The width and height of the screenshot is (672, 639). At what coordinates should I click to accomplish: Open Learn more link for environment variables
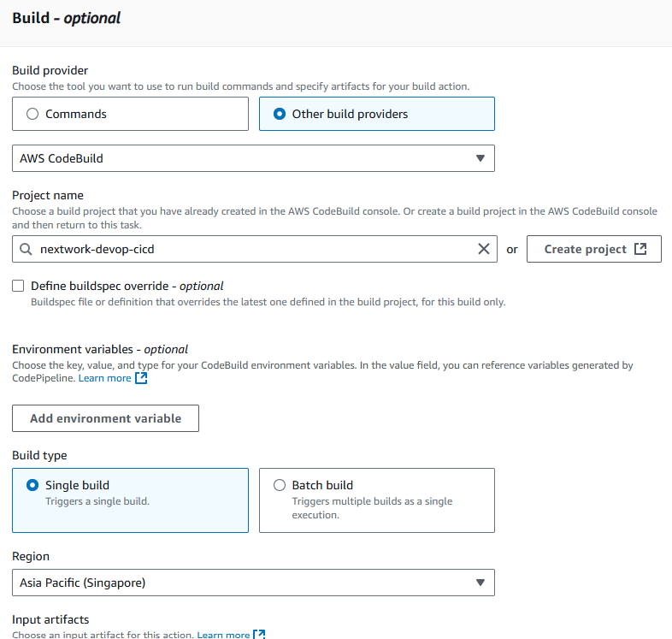[x=104, y=378]
